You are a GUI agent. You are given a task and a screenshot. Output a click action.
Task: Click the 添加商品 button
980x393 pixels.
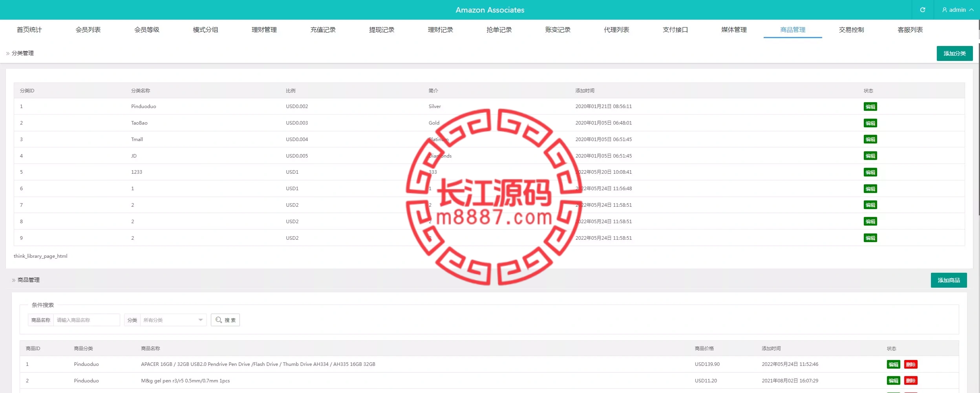[x=949, y=280]
